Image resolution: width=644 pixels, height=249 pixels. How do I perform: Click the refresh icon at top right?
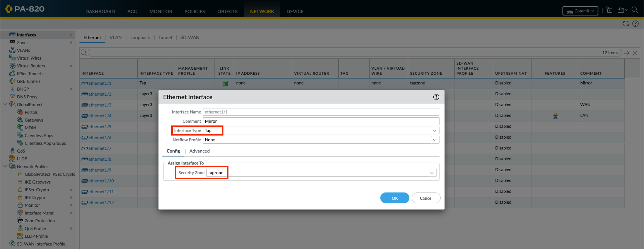[625, 24]
